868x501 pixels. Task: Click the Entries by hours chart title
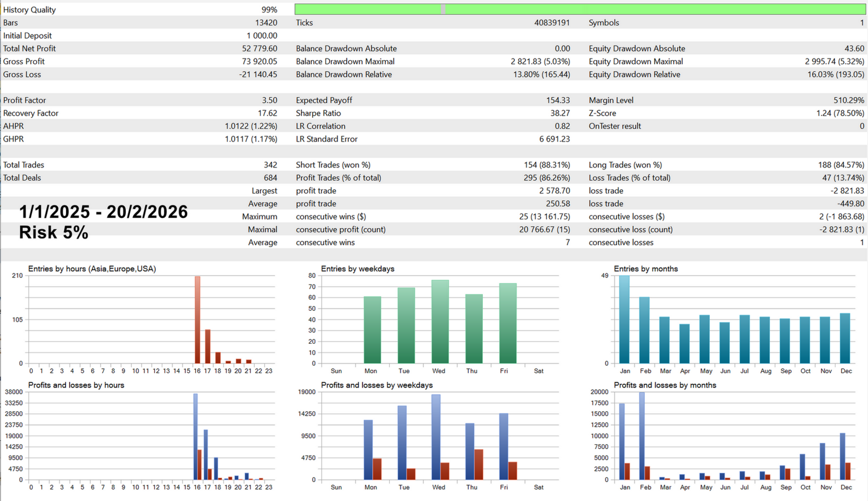coord(92,269)
